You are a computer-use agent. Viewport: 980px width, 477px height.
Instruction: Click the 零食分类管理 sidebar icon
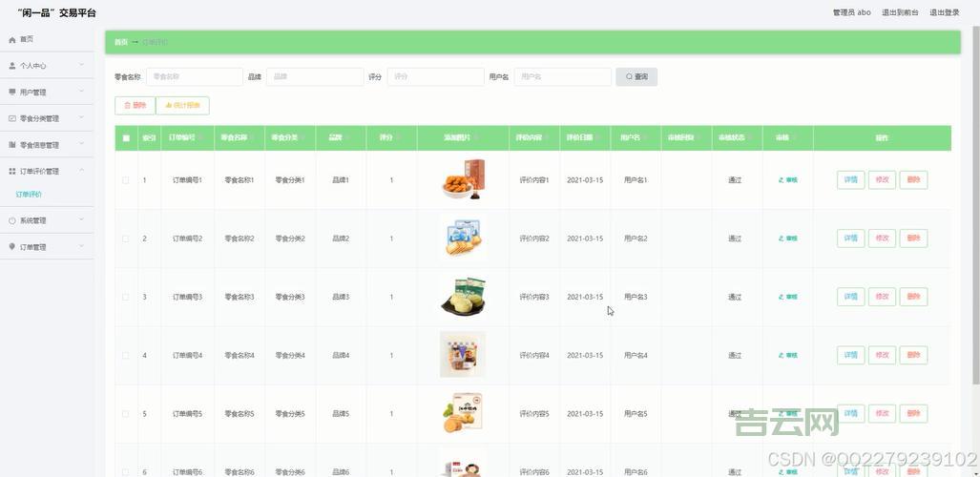click(x=11, y=118)
